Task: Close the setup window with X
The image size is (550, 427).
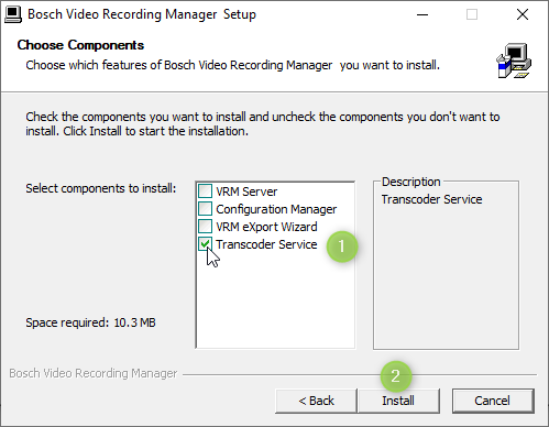Action: coord(522,15)
